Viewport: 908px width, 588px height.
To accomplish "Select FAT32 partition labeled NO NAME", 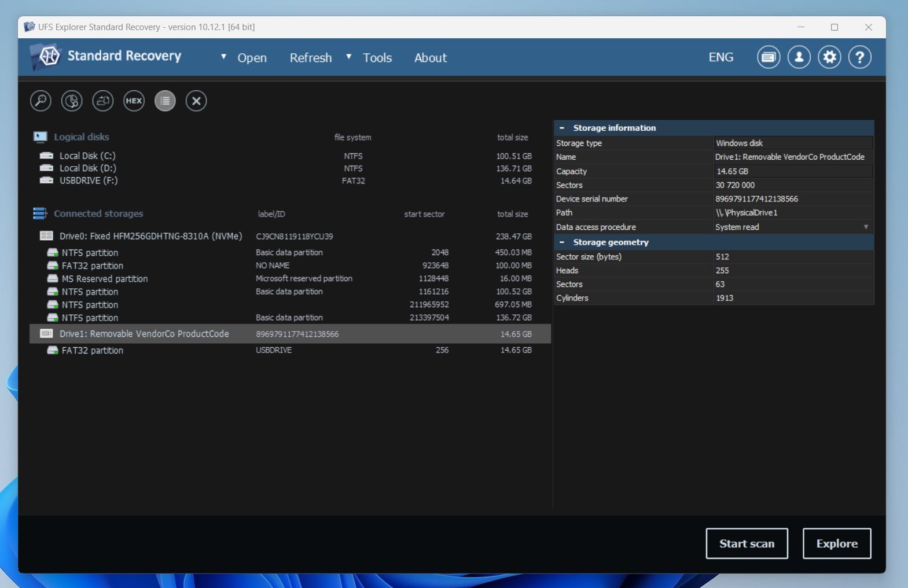I will coord(290,266).
